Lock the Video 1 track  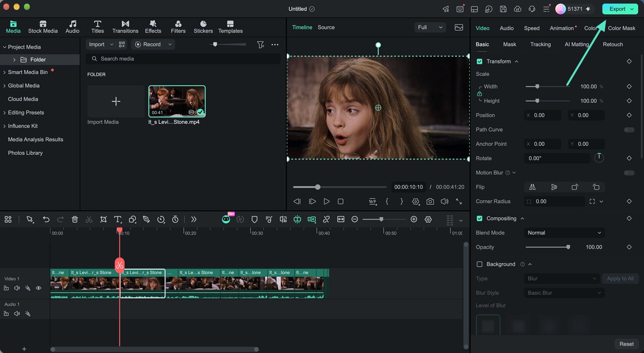coord(6,288)
